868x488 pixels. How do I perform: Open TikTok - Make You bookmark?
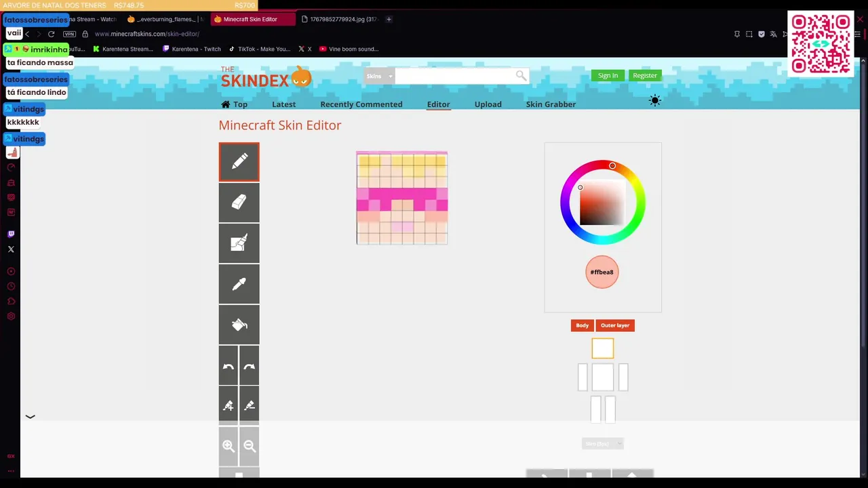point(260,49)
